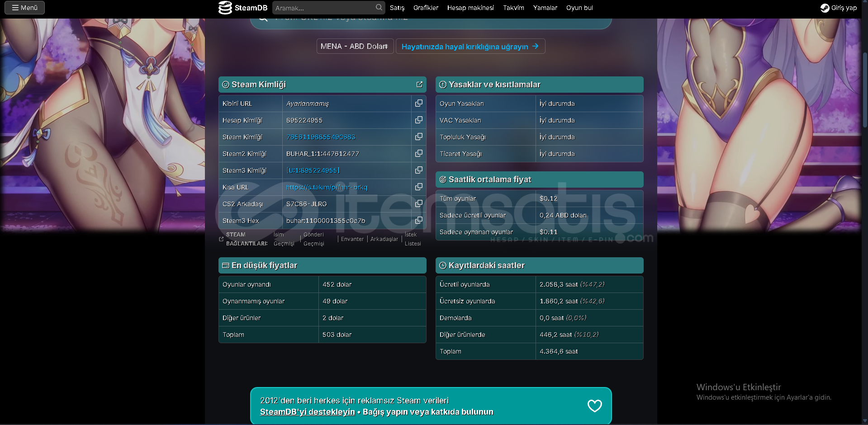Open İstek Listesi Steam link
This screenshot has width=868, height=425.
tap(413, 239)
